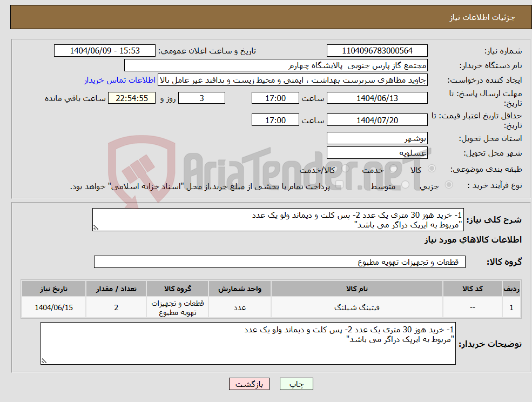Select the جزیی purchase type radio
Screen dimensions: 532x402
point(448,184)
